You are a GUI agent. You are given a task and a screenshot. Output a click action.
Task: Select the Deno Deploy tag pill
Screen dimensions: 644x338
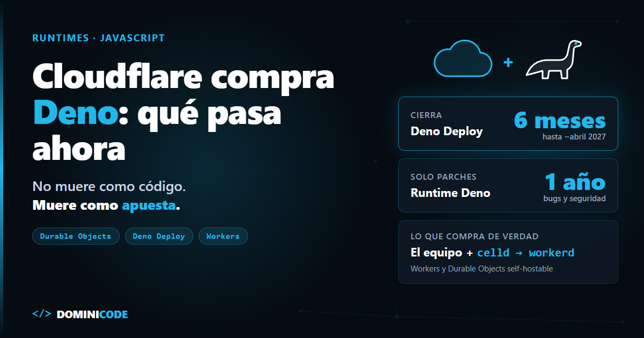click(159, 236)
